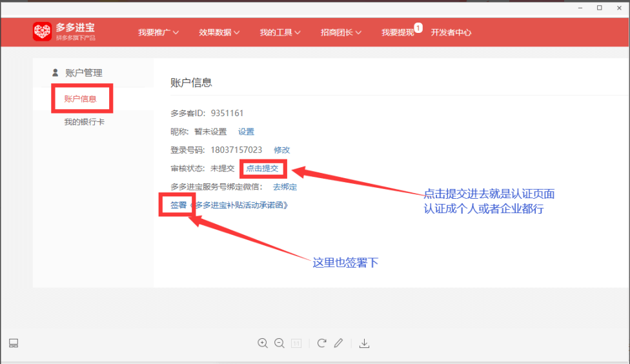Click the 修改 link next to 登录号码
This screenshot has height=364, width=630.
281,150
